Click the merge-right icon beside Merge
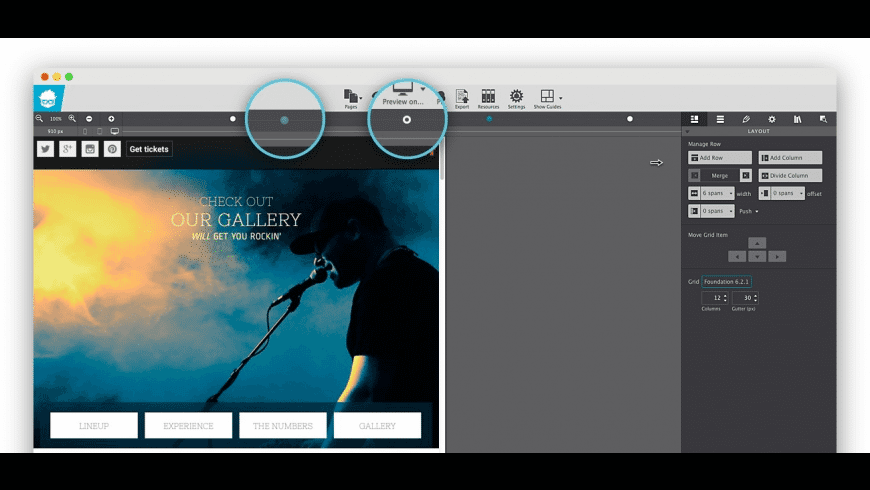The image size is (870, 490). [x=746, y=175]
